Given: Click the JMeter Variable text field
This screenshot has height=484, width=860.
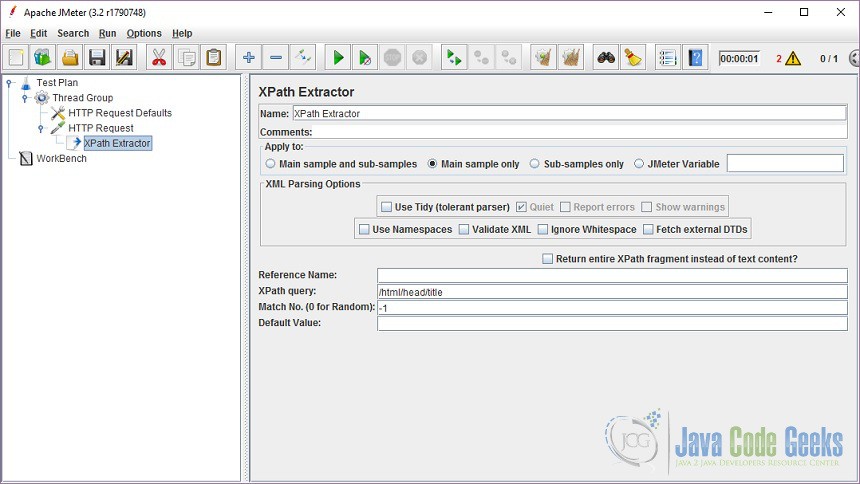Looking at the screenshot, I should tap(785, 164).
